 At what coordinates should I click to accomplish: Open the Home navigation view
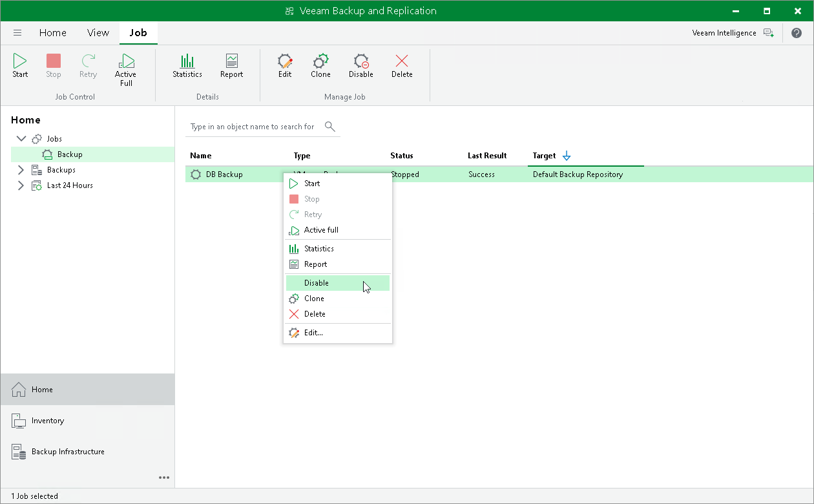(87, 390)
